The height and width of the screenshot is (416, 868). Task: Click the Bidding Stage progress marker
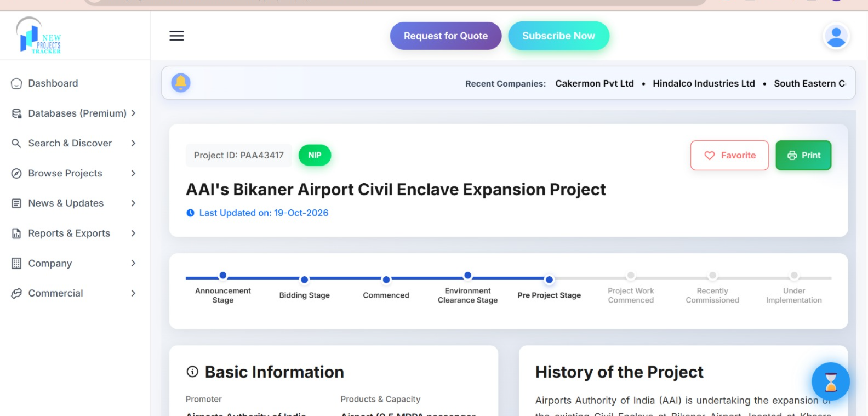click(305, 280)
